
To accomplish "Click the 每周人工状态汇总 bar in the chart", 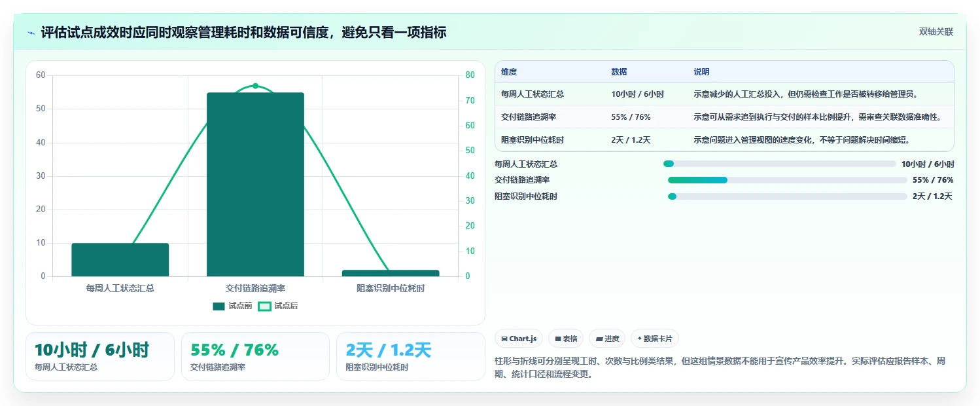I will 120,260.
